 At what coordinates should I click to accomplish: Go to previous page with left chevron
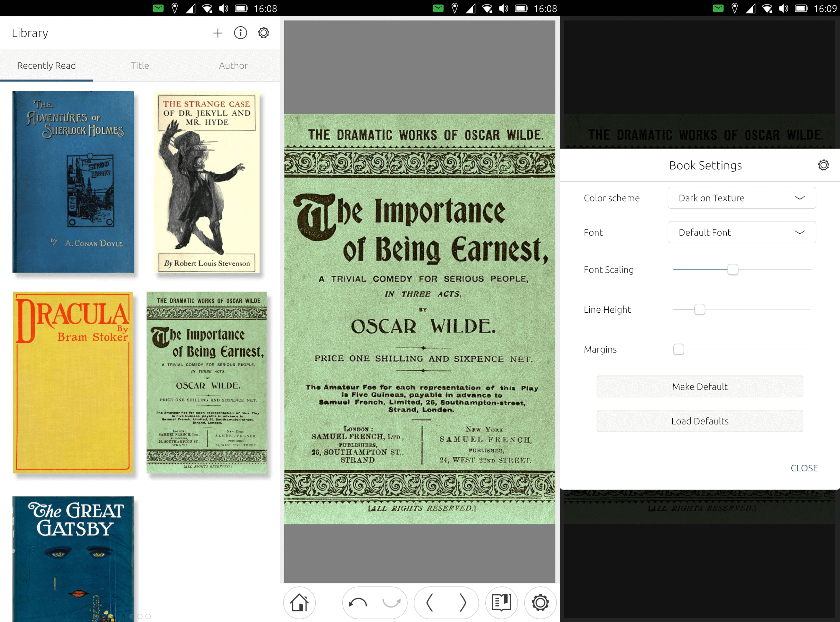(429, 602)
